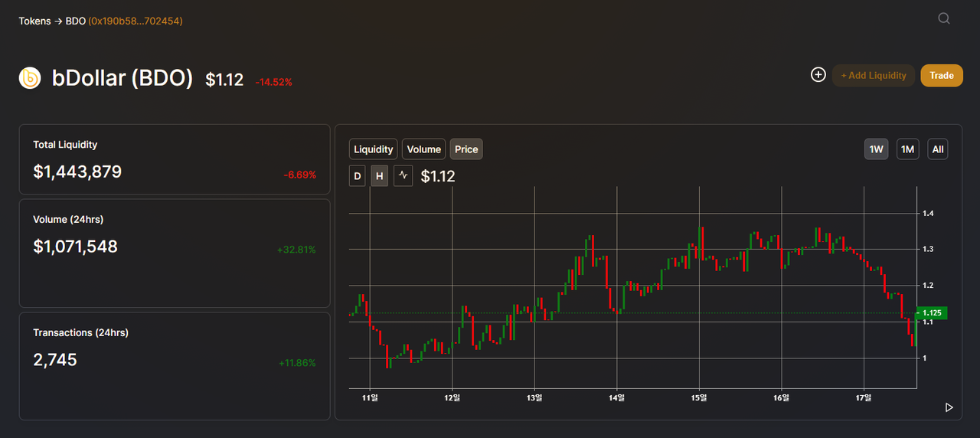
Task: Click the 17일 date axis label
Action: (864, 397)
